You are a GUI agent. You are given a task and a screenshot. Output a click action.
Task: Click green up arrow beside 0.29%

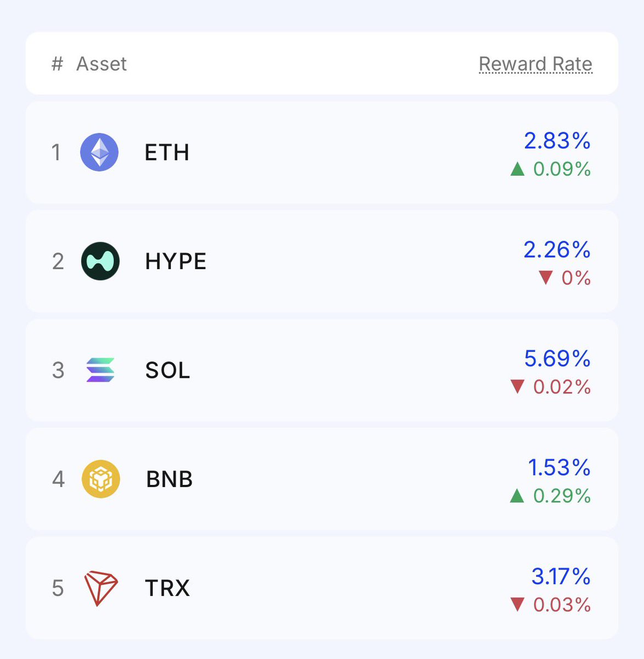[517, 496]
